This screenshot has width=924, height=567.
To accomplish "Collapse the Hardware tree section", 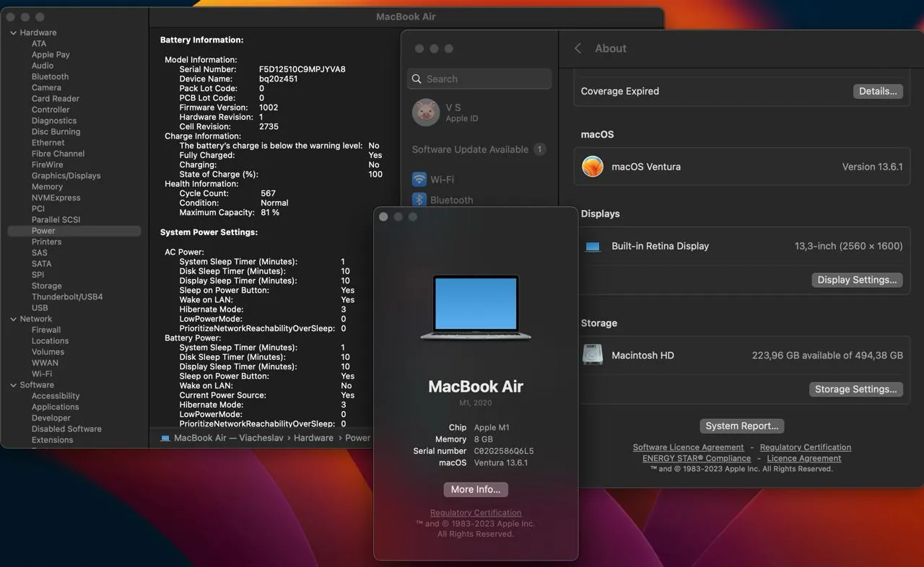I will 13,32.
